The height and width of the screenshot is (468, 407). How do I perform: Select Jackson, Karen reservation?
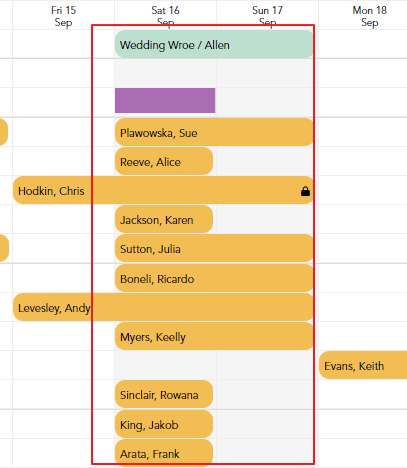coord(164,219)
